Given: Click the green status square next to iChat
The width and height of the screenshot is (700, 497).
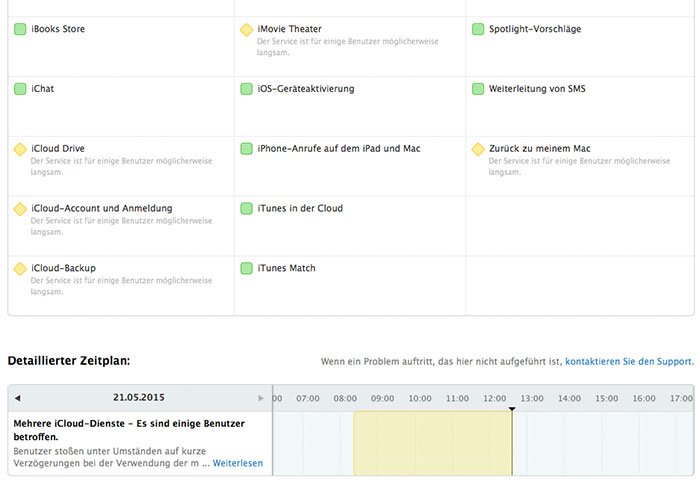Looking at the screenshot, I should click(x=20, y=89).
